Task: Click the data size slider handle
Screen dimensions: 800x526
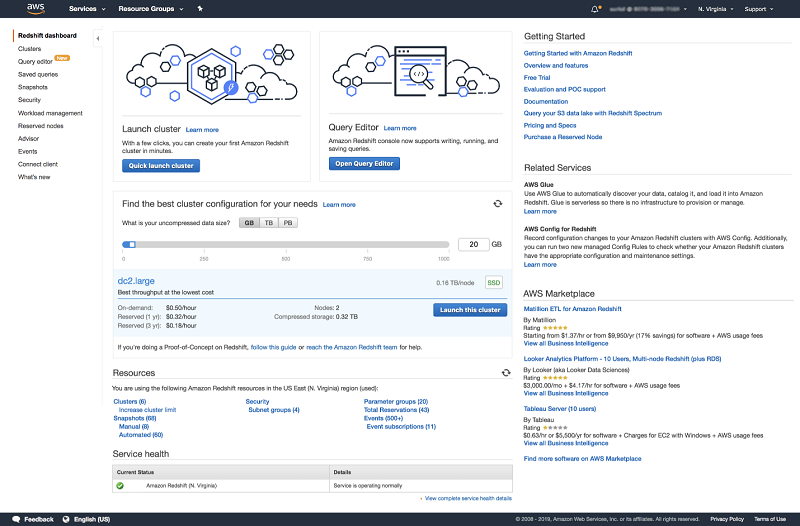Action: click(132, 244)
